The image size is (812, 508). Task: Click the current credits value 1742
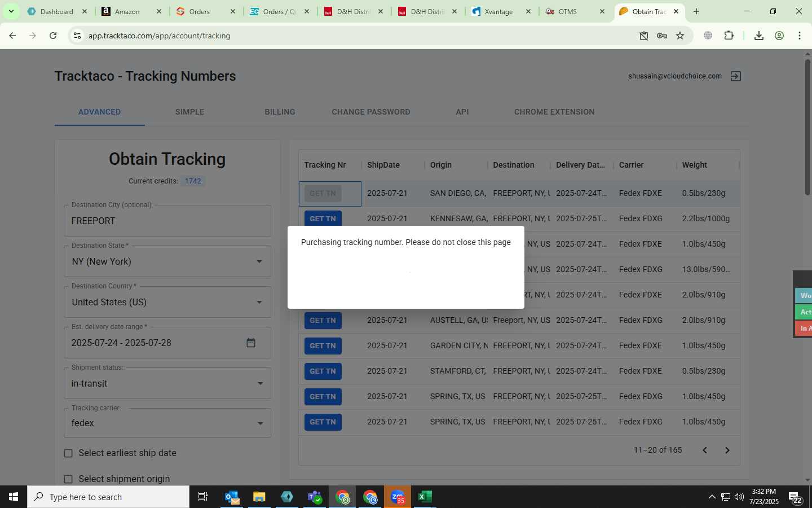[x=193, y=181]
